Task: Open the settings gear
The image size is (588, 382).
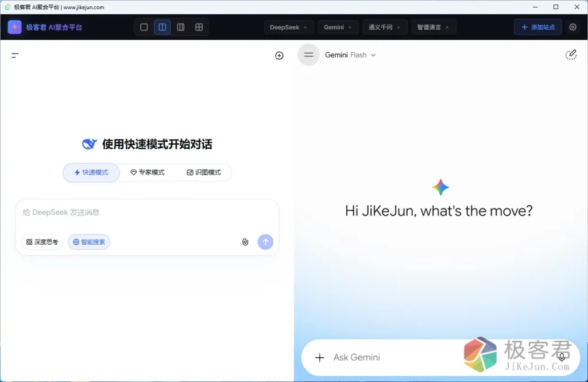Action: (572, 27)
